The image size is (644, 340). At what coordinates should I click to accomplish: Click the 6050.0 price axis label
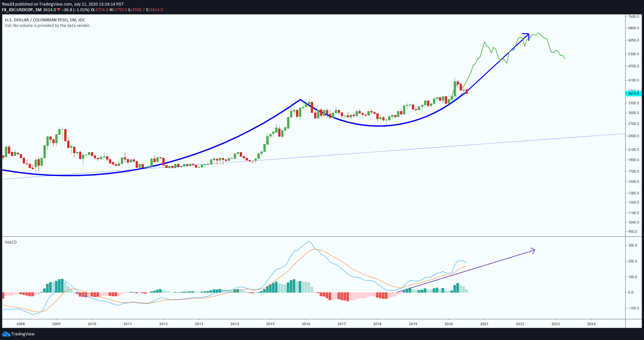point(633,40)
